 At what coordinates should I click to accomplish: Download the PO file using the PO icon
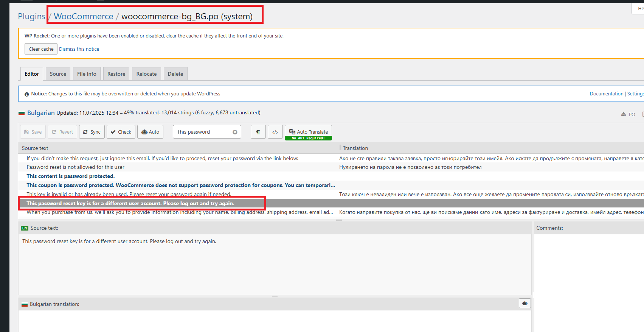point(628,114)
